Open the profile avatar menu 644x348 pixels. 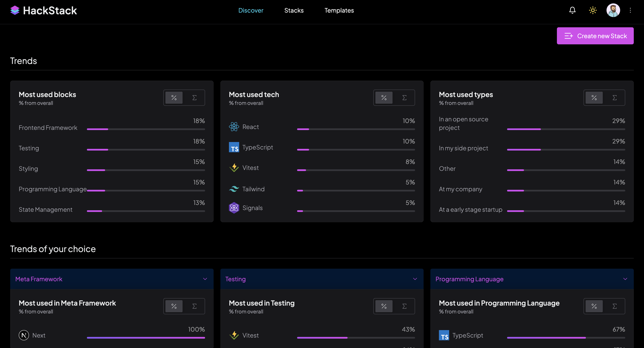(x=613, y=10)
